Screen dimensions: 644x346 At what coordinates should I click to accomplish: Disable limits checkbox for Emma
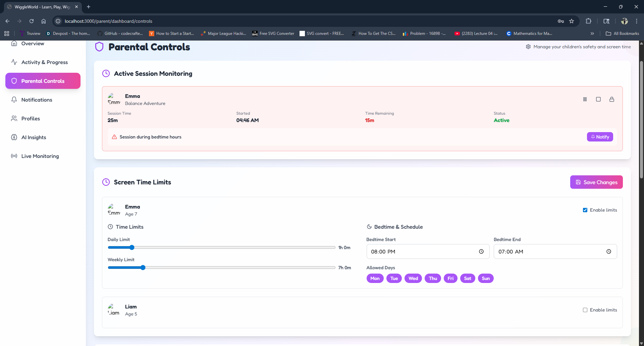coord(585,210)
